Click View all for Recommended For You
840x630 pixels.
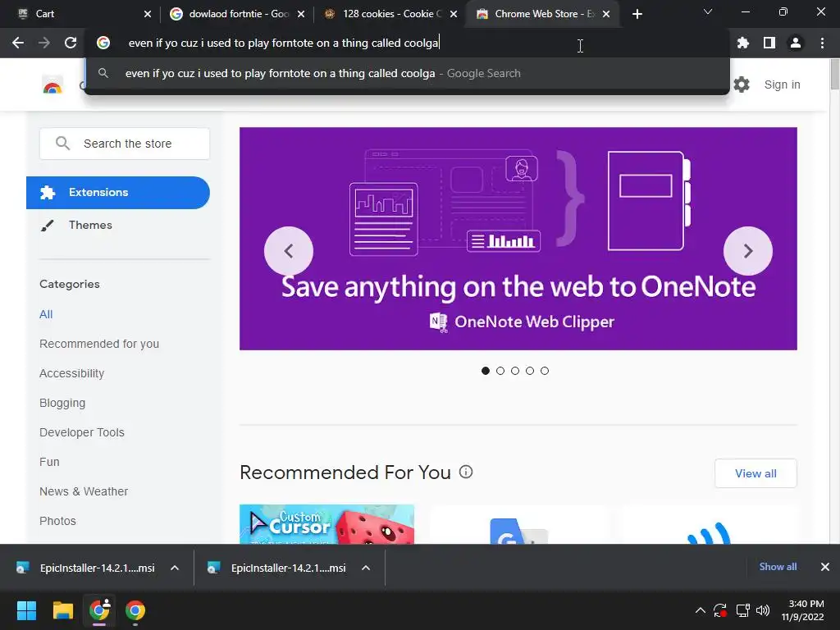(x=756, y=473)
